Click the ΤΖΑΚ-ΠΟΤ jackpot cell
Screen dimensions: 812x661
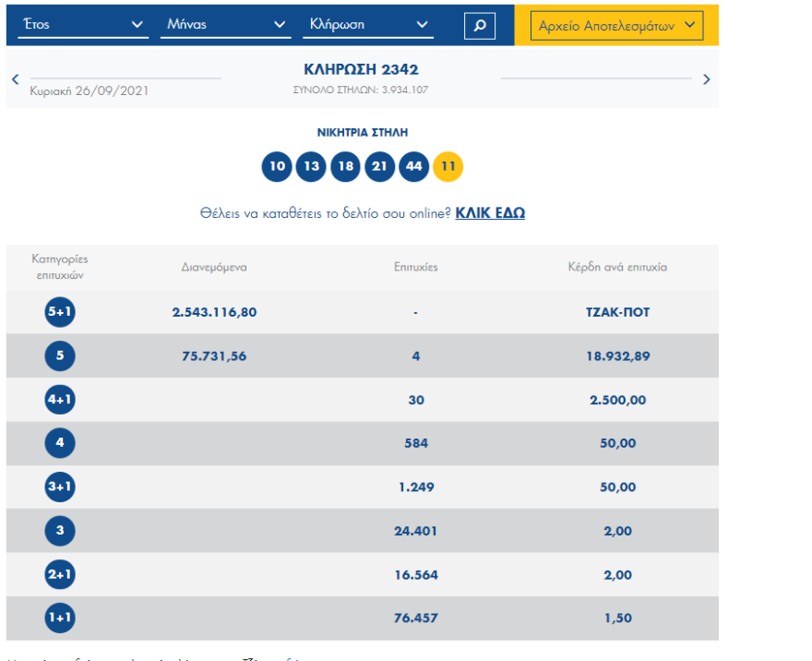(617, 312)
